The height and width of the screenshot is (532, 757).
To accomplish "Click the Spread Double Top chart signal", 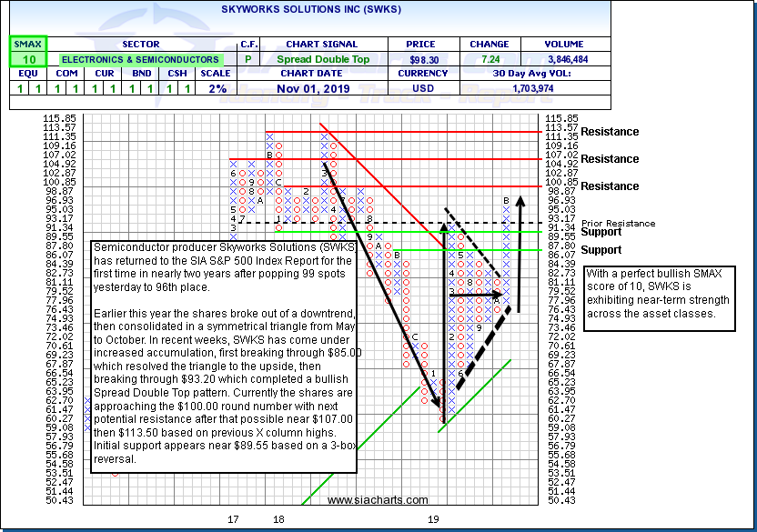I will [323, 59].
